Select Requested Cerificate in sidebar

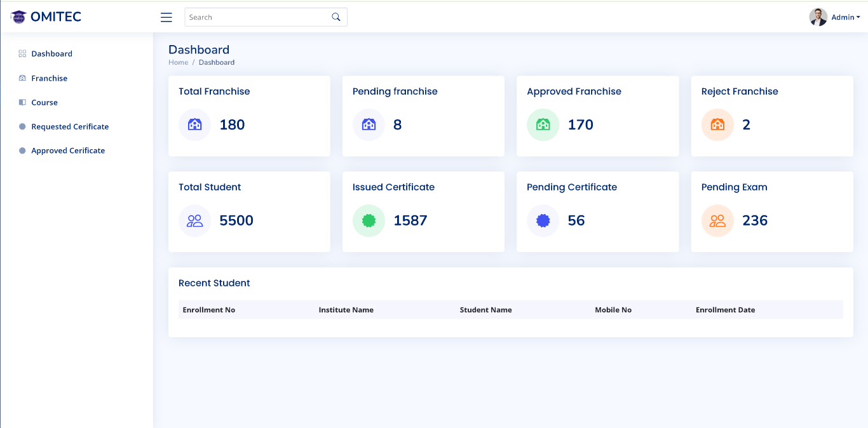pyautogui.click(x=70, y=126)
